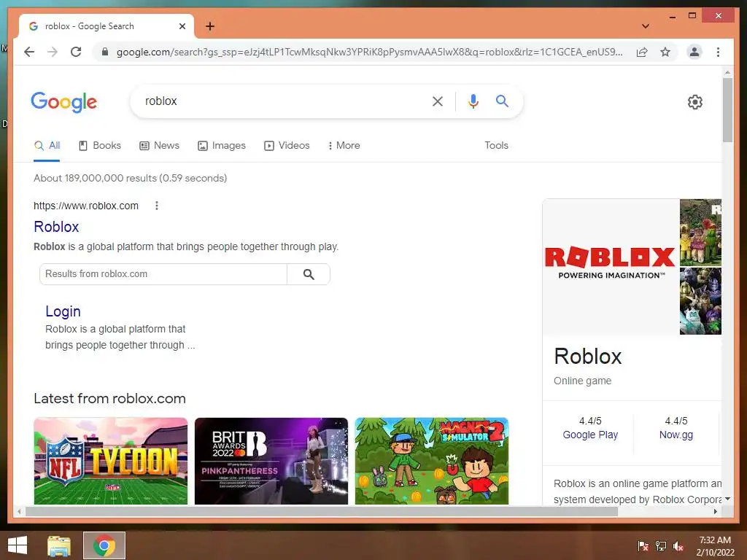Open about-this-result menu for roblox.com
This screenshot has height=560, width=747.
coord(157,206)
